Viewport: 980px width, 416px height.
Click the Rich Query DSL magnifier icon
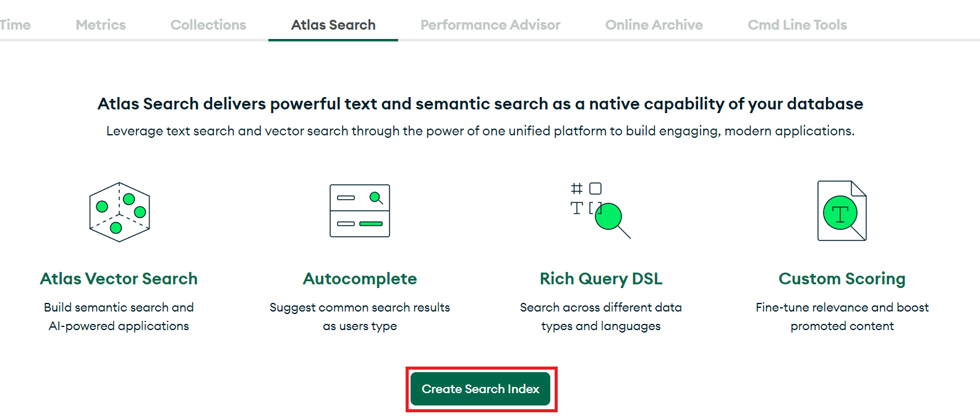[600, 211]
